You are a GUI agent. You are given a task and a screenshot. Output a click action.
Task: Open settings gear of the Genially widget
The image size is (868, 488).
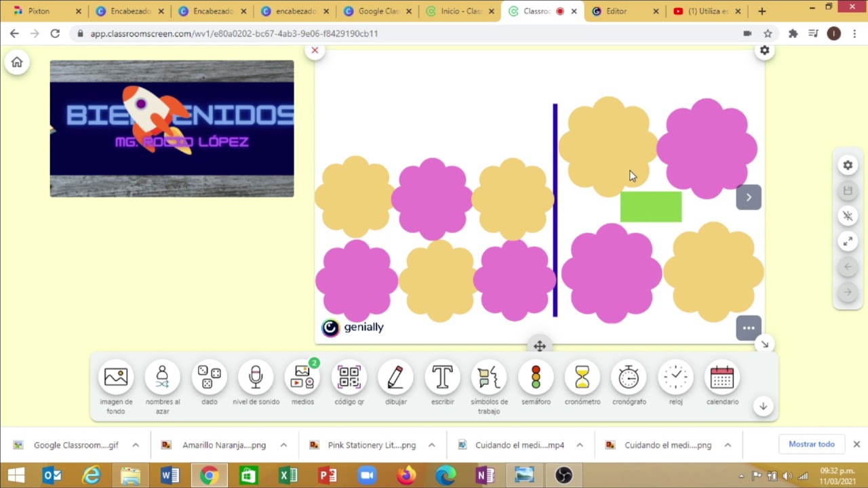click(x=764, y=50)
